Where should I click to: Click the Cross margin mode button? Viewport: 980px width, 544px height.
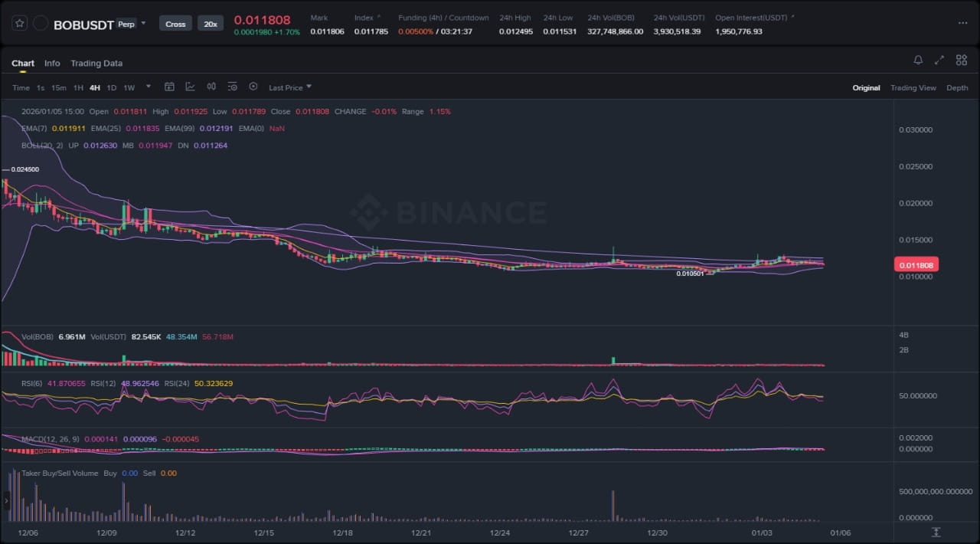click(175, 24)
